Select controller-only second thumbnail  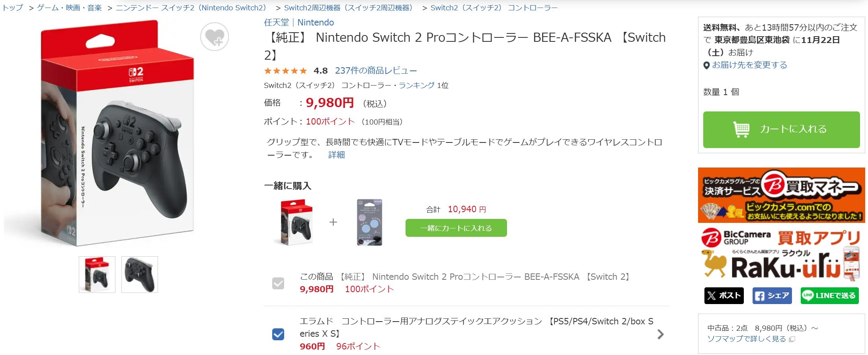point(140,275)
